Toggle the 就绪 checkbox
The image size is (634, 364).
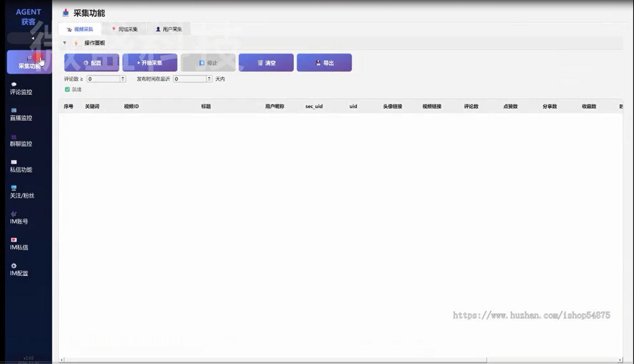67,89
